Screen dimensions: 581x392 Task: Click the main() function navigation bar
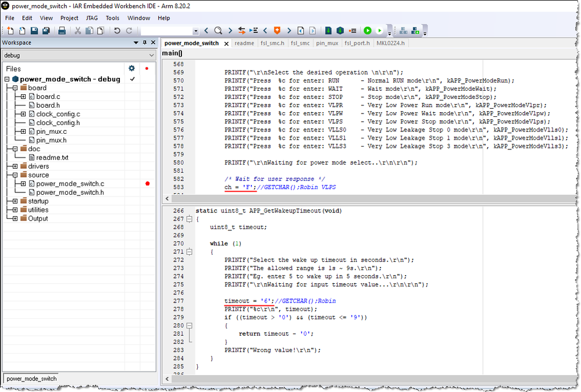(369, 53)
